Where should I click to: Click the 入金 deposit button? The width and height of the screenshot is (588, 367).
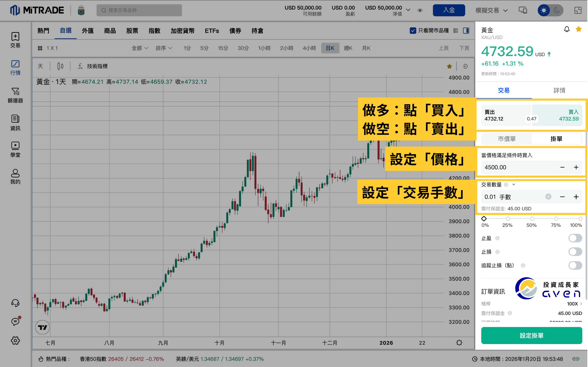coord(449,10)
